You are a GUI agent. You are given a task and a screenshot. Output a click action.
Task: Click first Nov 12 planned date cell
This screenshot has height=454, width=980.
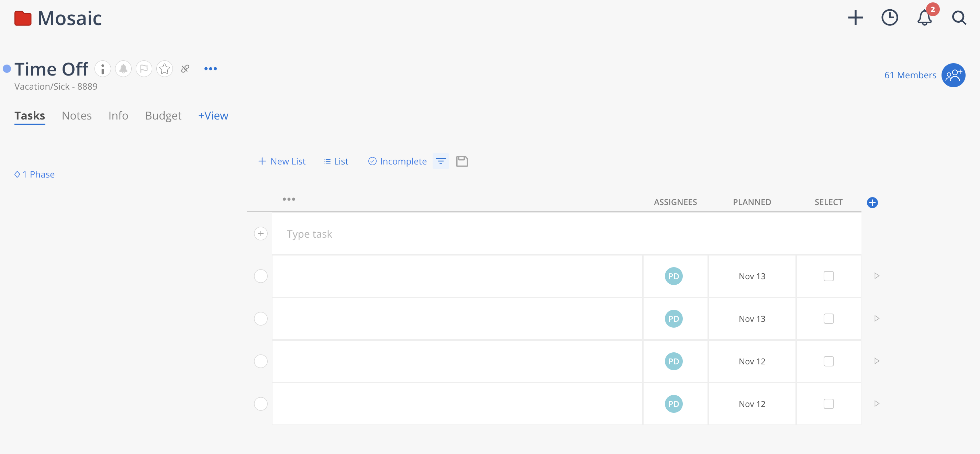752,361
